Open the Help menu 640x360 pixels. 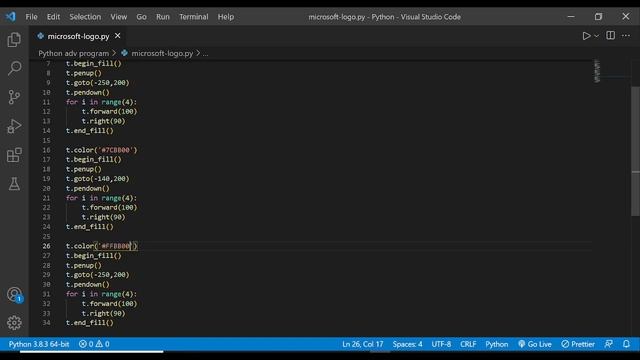click(x=226, y=17)
